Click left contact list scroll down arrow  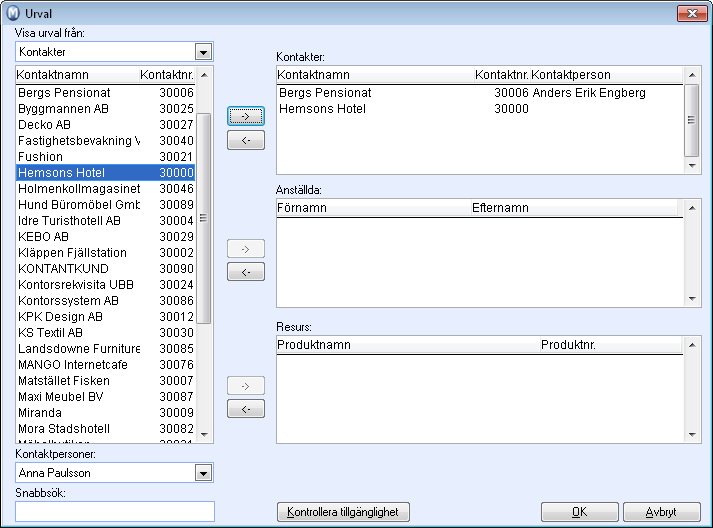204,435
